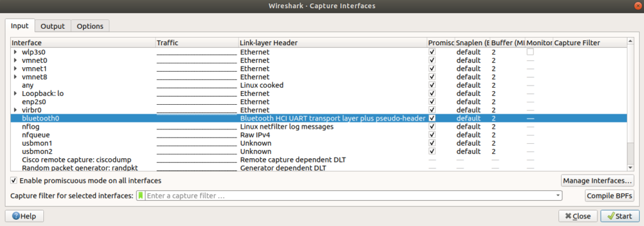Toggle promiscuous checkbox for nflog
644x226 pixels.
tap(432, 126)
